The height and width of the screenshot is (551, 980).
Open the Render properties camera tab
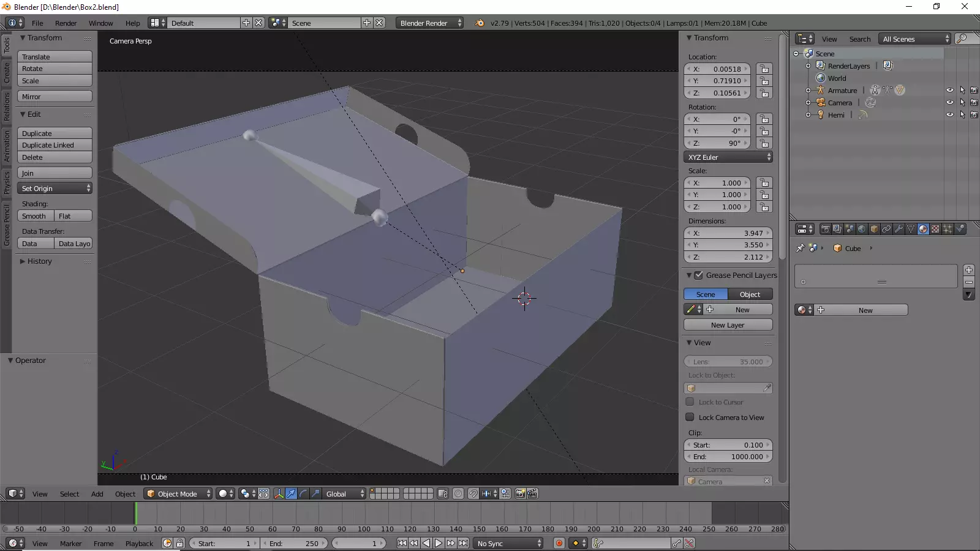825,229
